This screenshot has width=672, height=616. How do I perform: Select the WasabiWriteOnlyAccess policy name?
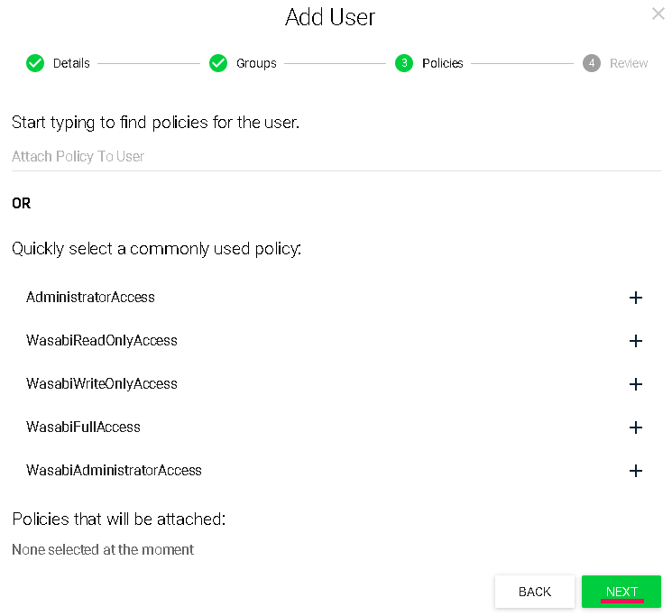pyautogui.click(x=102, y=384)
